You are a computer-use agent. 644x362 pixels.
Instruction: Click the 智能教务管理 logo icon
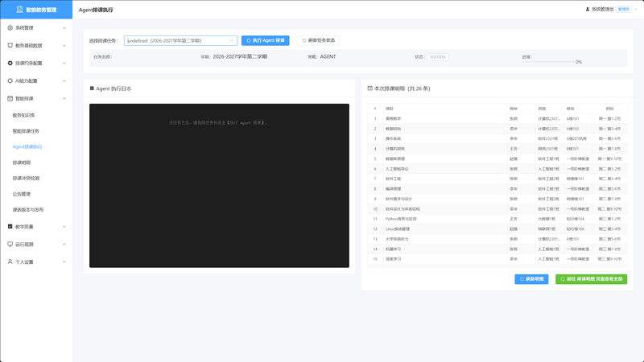(x=19, y=10)
